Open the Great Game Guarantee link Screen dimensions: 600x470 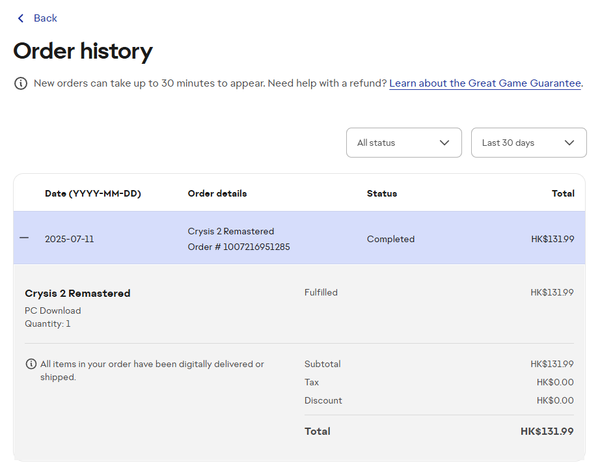[x=485, y=83]
